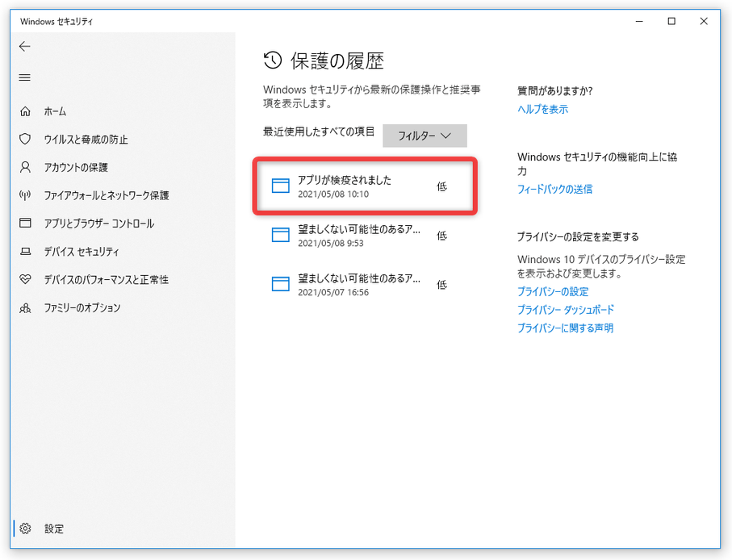This screenshot has height=560, width=732.
Task: Click the app and browser control window icon
Action: 25,223
